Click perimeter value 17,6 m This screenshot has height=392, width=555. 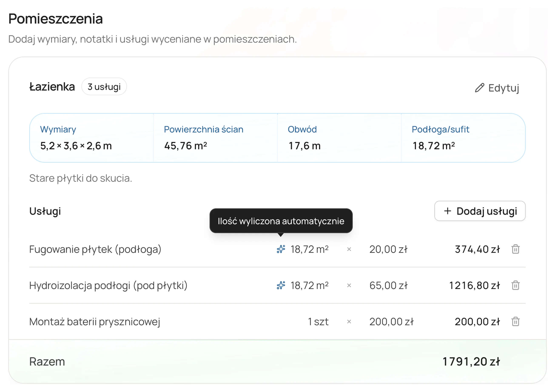[304, 146]
